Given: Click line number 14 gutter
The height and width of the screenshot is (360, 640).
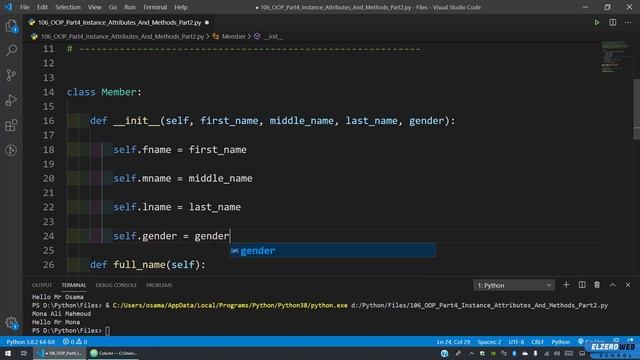Looking at the screenshot, I should 48,92.
